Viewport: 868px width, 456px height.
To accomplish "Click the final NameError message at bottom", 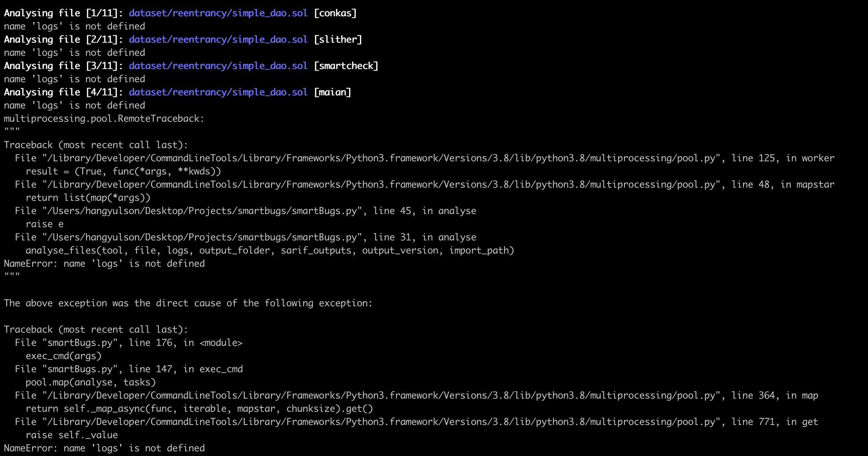I will coord(104,448).
